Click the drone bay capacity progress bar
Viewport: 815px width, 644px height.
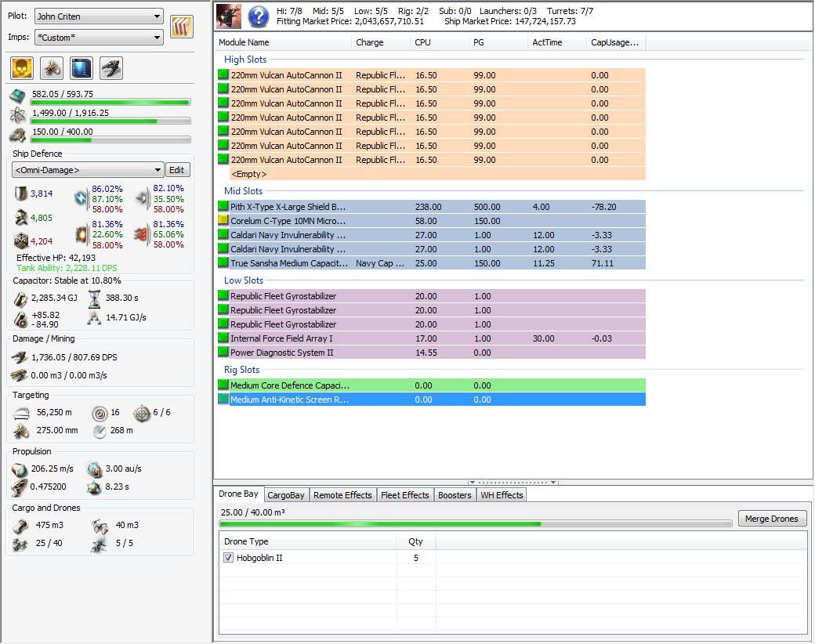point(476,524)
